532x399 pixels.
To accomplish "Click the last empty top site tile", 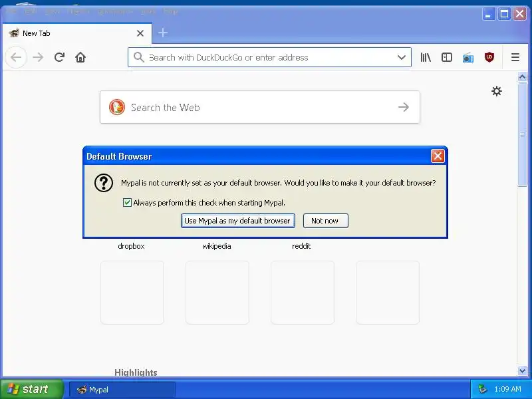I will tap(388, 293).
